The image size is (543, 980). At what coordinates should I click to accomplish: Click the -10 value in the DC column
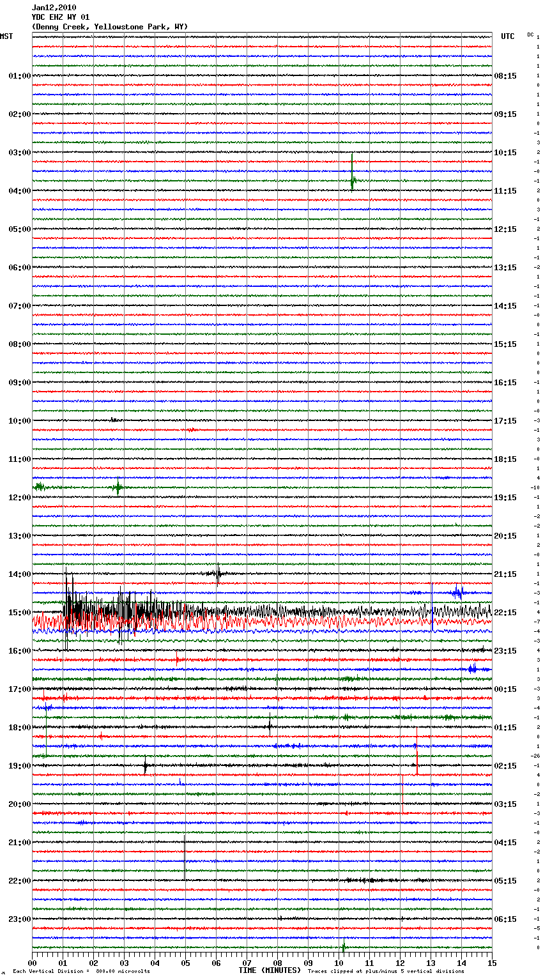(535, 488)
